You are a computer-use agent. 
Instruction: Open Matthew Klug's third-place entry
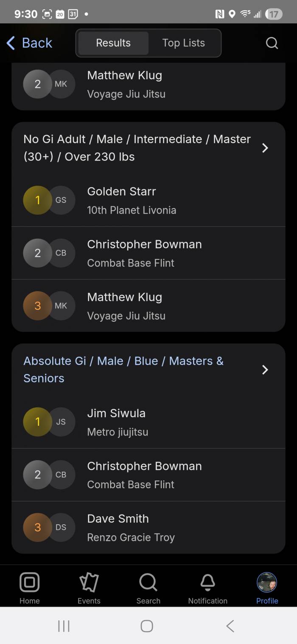148,306
